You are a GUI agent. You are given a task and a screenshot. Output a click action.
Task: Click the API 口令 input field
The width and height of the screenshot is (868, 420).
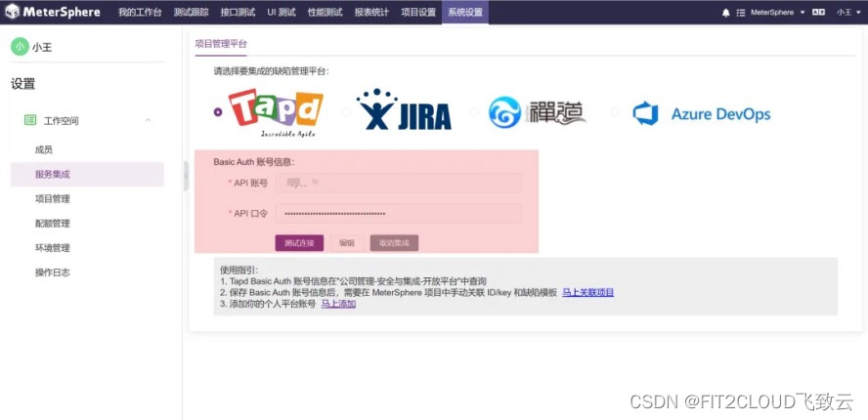(x=398, y=214)
